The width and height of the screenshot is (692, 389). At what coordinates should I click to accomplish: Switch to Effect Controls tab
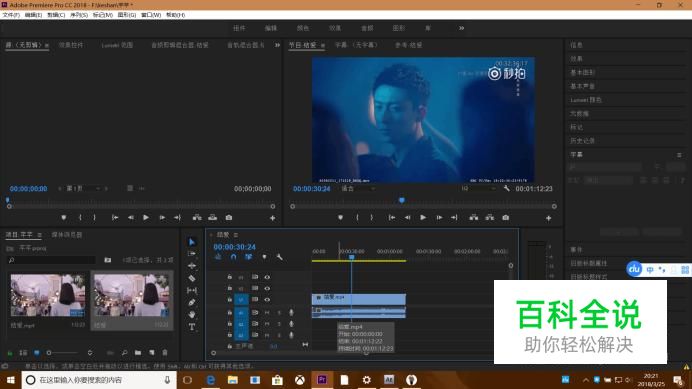tap(71, 45)
